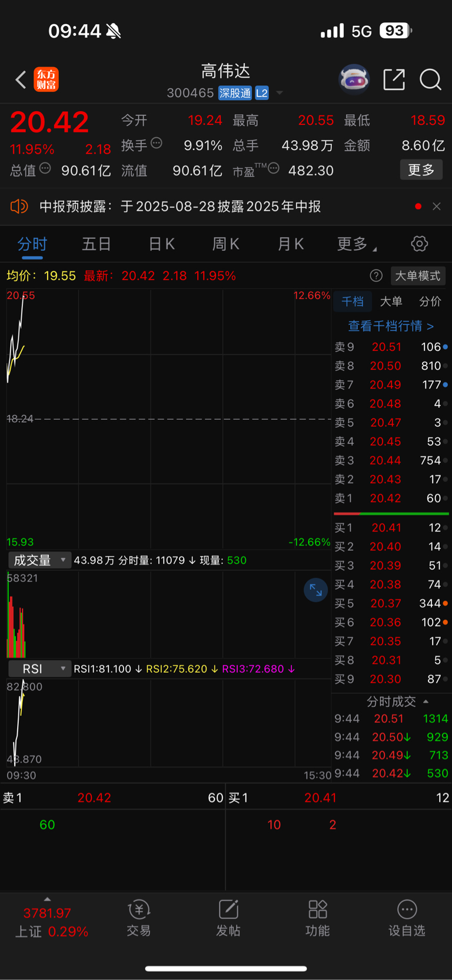Open the 东方财富 logo icon
Viewport: 452px width, 980px height.
pyautogui.click(x=46, y=79)
